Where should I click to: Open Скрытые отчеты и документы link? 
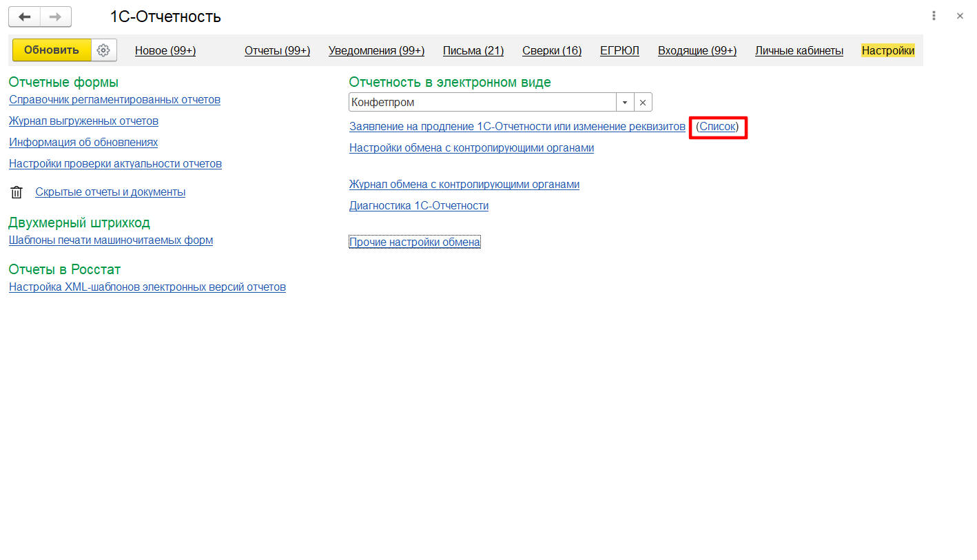(110, 192)
